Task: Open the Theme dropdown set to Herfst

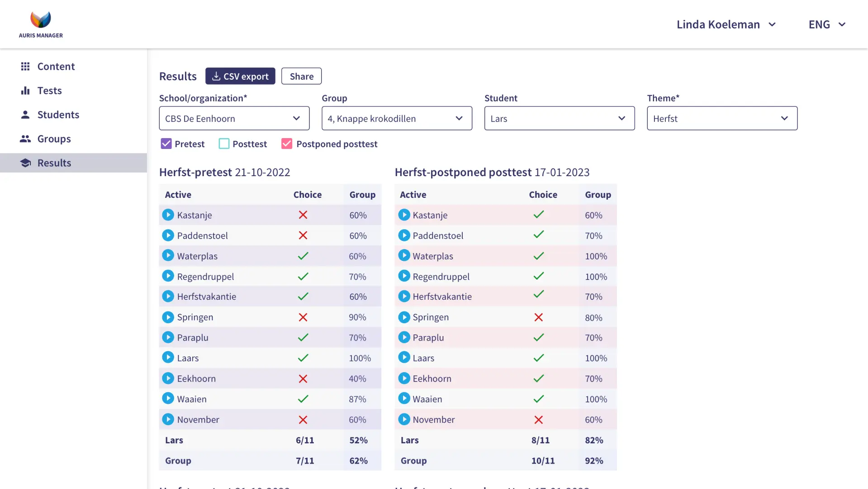Action: pyautogui.click(x=722, y=118)
